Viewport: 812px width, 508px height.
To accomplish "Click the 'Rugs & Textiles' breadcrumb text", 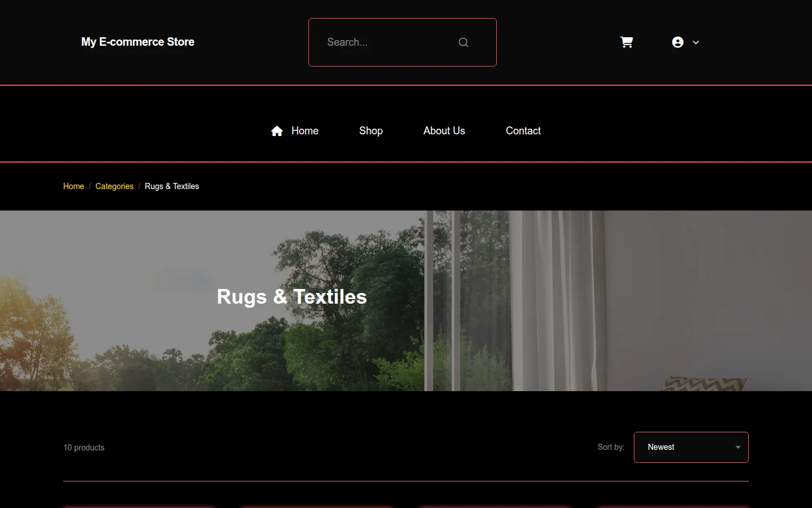I will click(x=172, y=186).
